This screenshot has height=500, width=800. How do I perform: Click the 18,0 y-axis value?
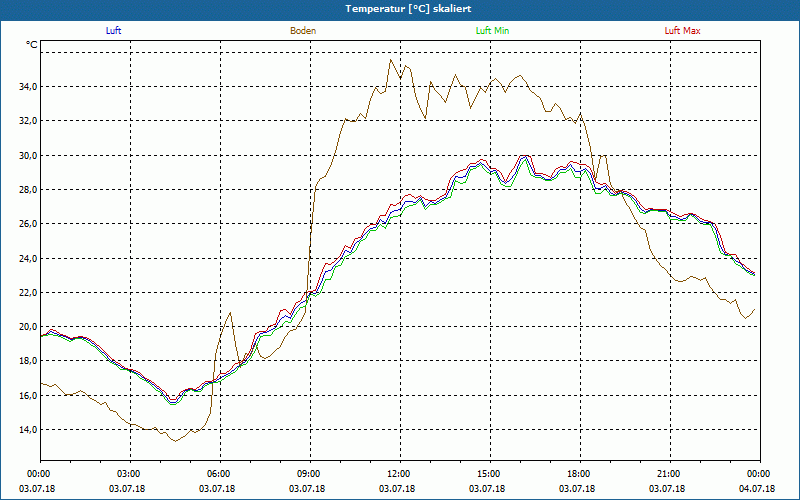coord(28,361)
